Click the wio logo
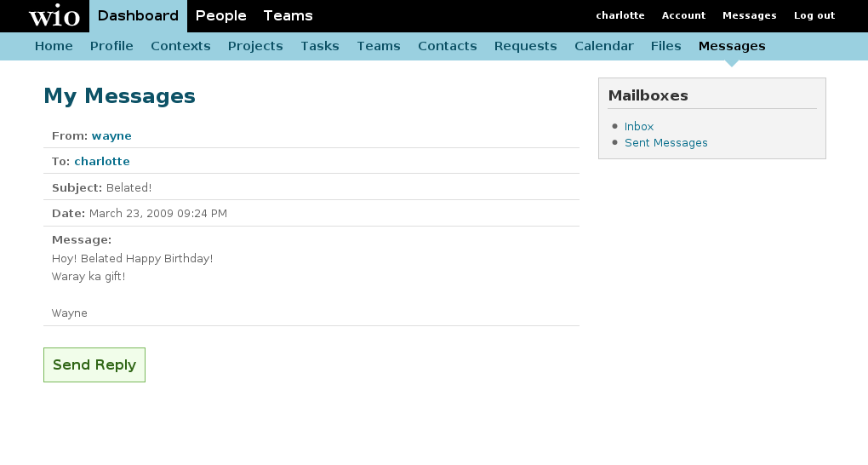The height and width of the screenshot is (465, 868). [x=54, y=16]
